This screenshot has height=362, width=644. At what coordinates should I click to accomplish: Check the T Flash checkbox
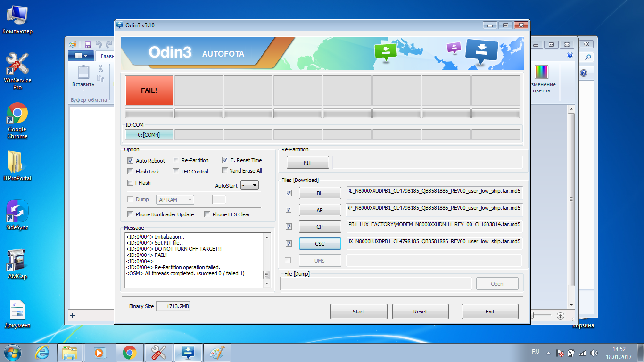[131, 183]
